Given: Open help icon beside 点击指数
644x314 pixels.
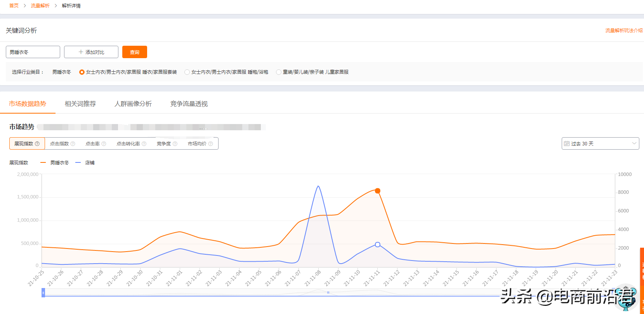Looking at the screenshot, I should tap(73, 144).
